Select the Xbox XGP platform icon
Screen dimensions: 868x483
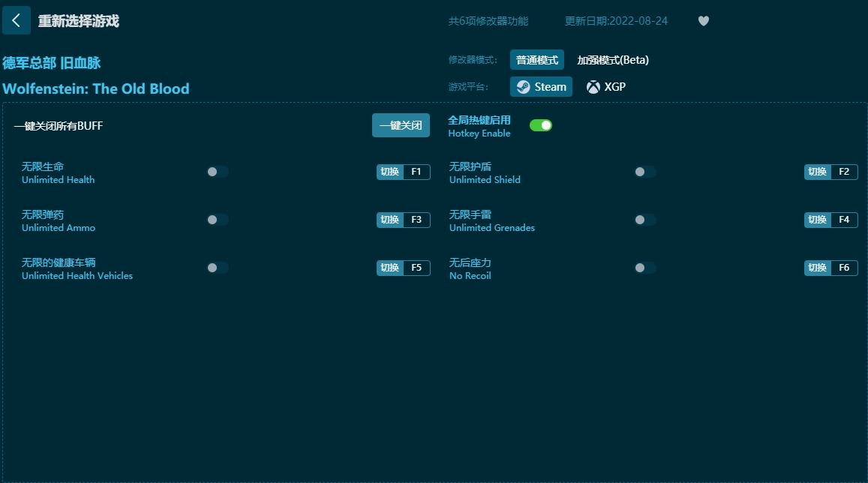(x=593, y=87)
